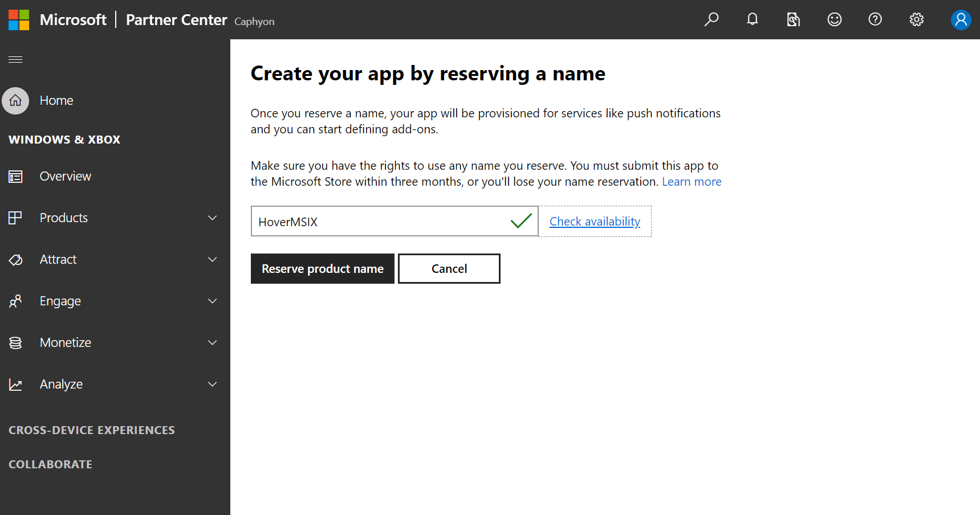Open help question mark icon
Screen dimensions: 980x515
[x=875, y=19]
